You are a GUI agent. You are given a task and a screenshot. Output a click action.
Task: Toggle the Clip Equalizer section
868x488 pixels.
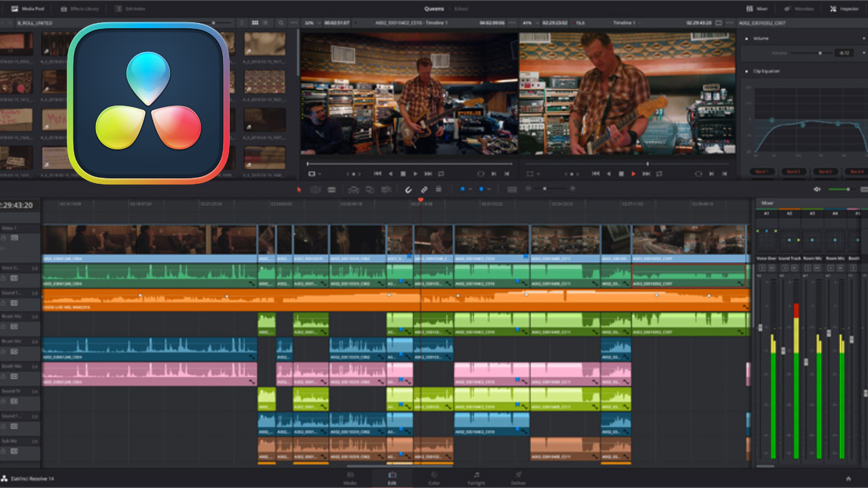coord(746,71)
